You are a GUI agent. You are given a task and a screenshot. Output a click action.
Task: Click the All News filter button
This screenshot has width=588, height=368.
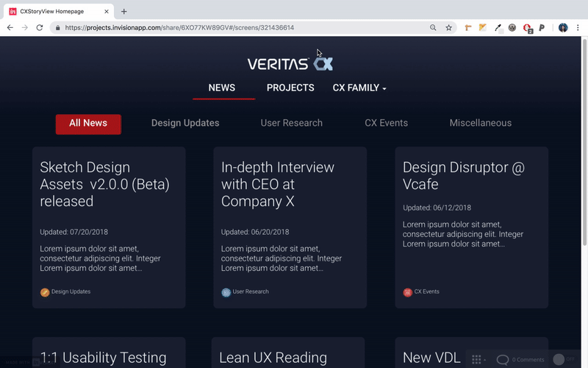click(x=88, y=124)
